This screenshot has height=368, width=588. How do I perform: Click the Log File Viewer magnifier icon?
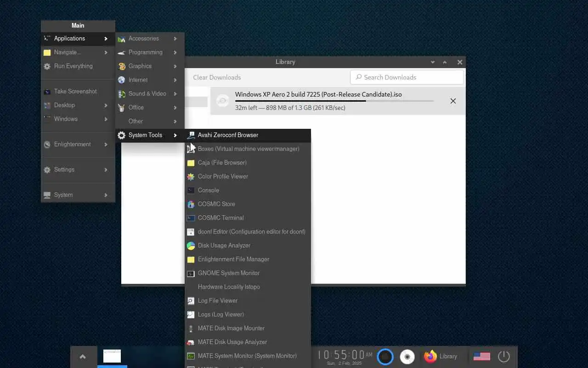click(x=191, y=301)
